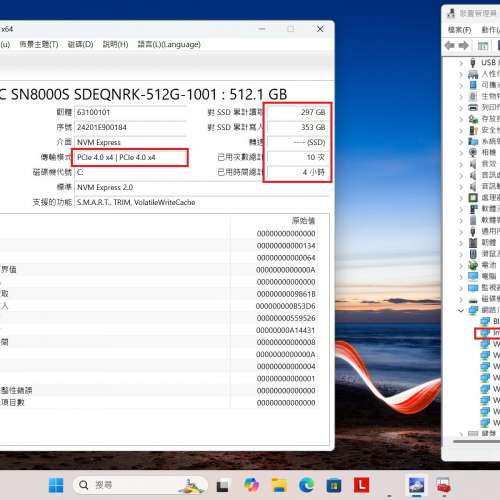The image size is (500, 500).
Task: Click the 原始值 raw value column header
Action: [304, 221]
